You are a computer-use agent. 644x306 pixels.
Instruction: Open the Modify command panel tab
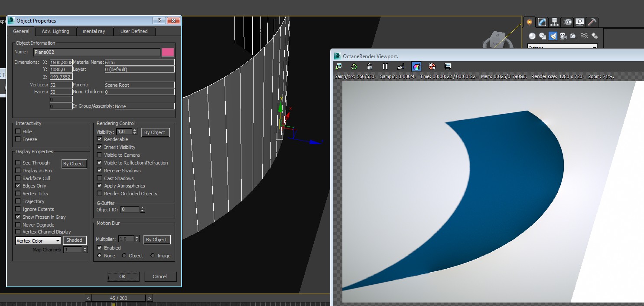542,22
